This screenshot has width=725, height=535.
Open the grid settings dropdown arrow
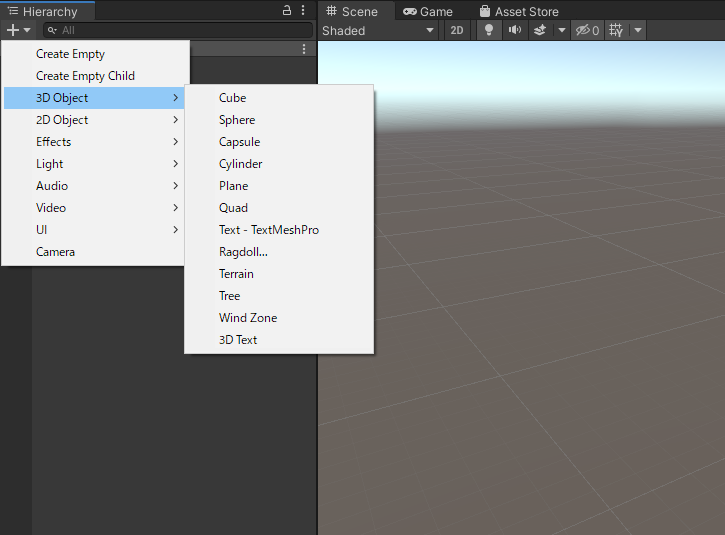[638, 31]
